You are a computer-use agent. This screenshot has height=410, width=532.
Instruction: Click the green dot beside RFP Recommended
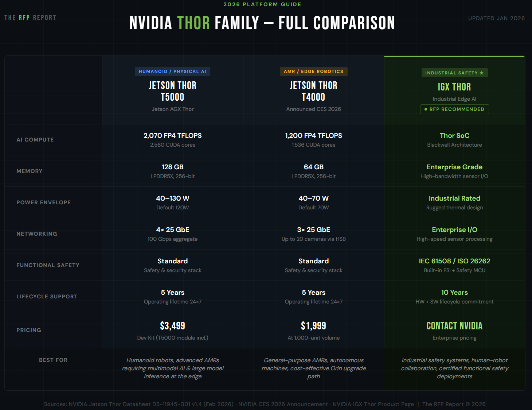(x=426, y=109)
